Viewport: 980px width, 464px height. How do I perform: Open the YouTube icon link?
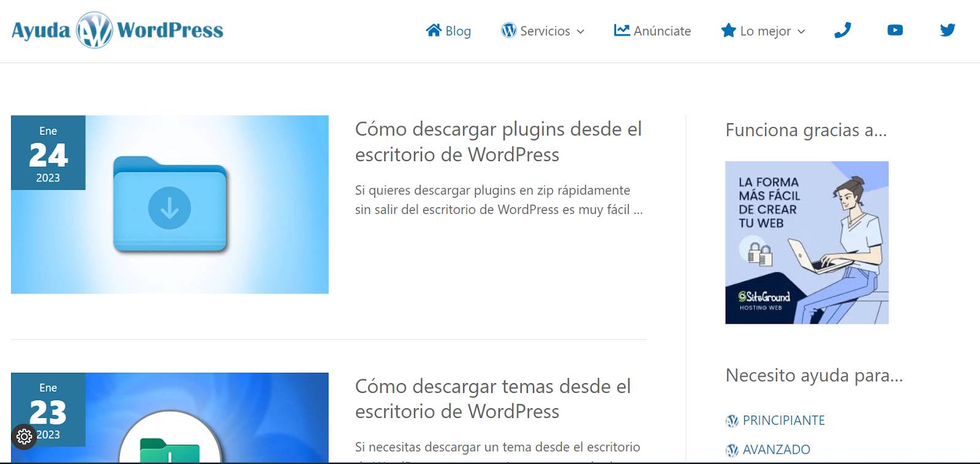pyautogui.click(x=895, y=30)
